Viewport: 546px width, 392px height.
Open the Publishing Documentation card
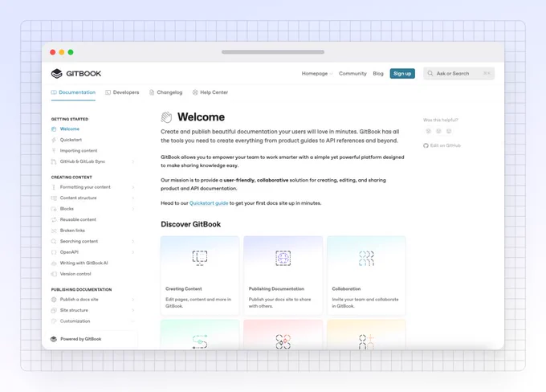point(283,276)
